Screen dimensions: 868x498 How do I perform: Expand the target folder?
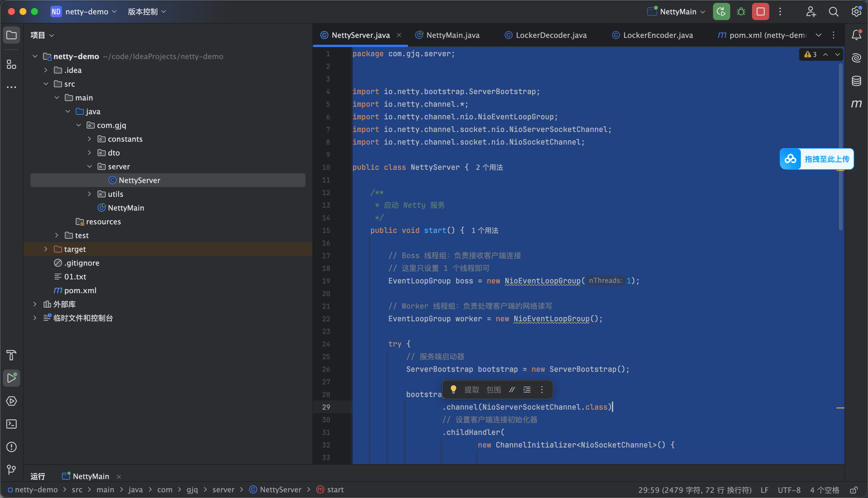coord(46,249)
